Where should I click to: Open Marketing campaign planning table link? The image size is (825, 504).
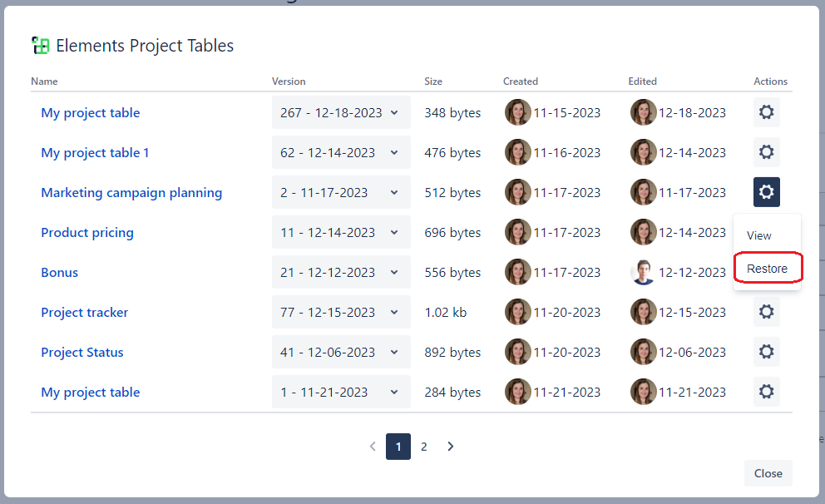131,193
